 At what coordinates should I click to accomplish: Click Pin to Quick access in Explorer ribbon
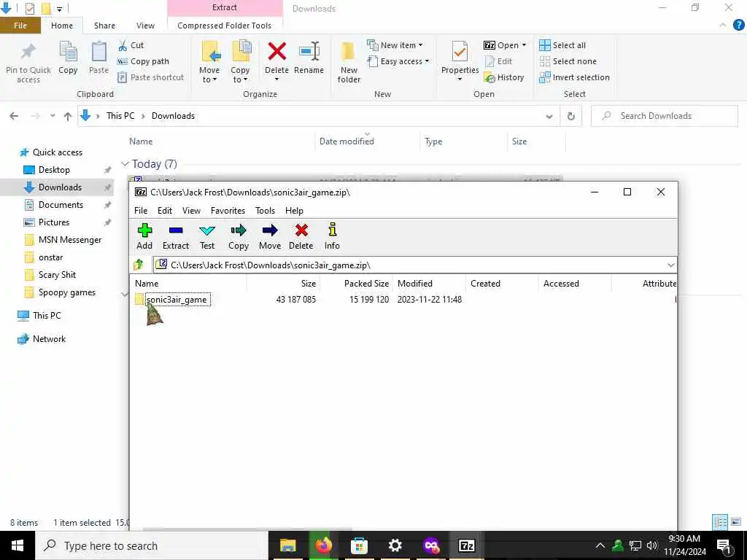pos(28,63)
